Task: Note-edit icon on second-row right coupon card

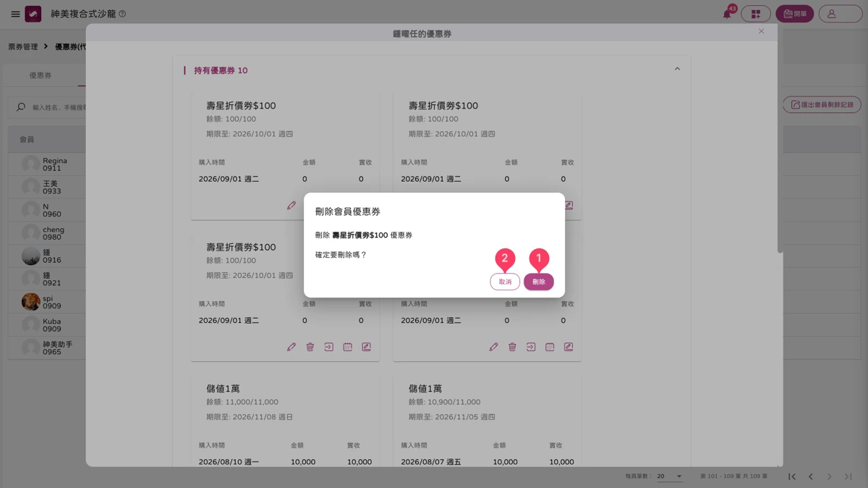Action: click(569, 347)
